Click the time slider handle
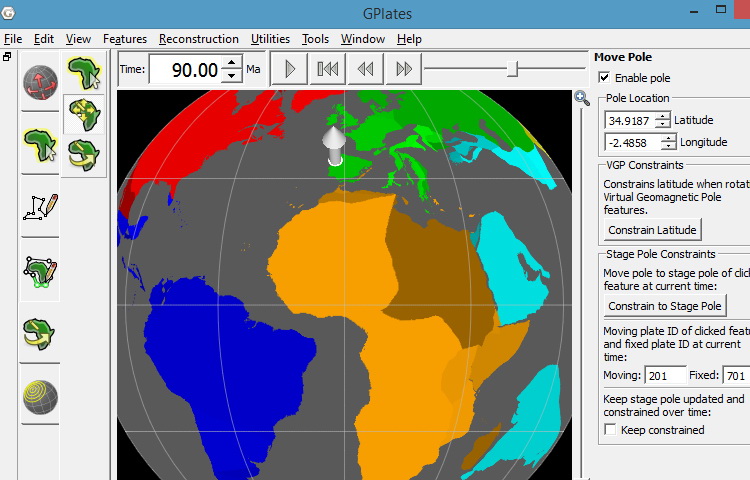This screenshot has width=750, height=480. coord(512,69)
